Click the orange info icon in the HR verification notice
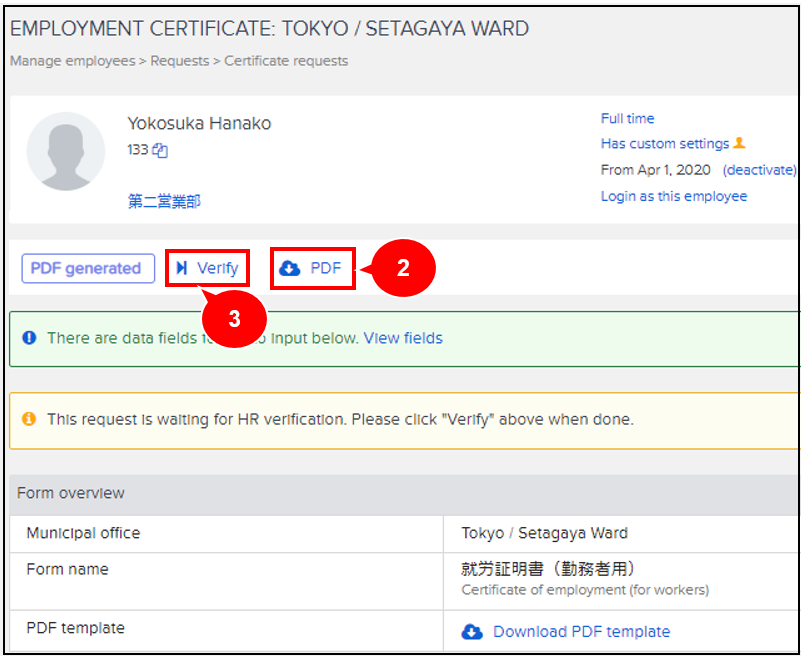This screenshot has width=801, height=656. point(30,419)
